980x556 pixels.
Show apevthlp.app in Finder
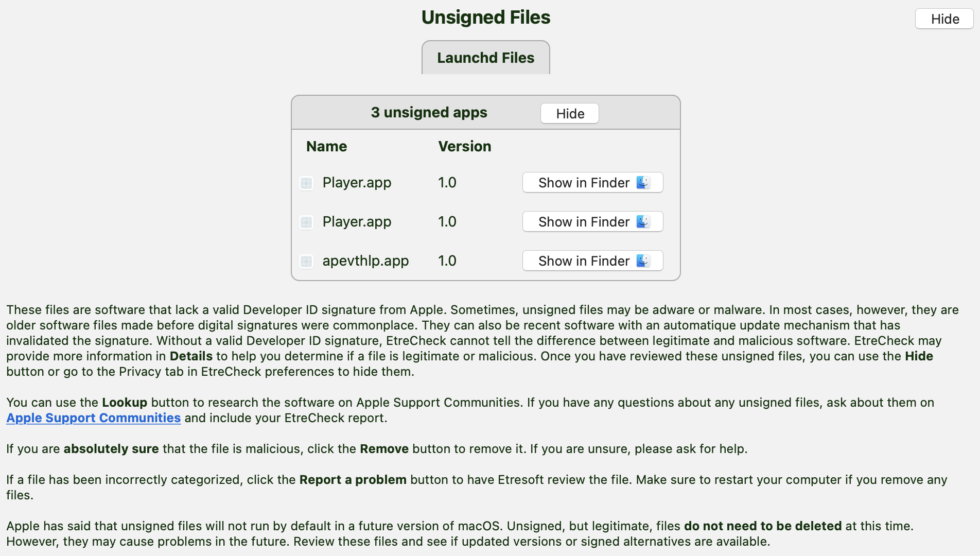point(593,260)
